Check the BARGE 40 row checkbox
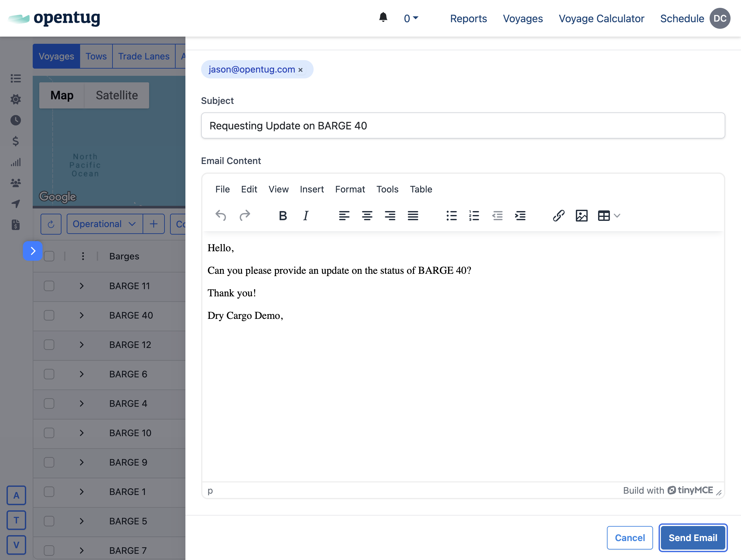 (49, 315)
